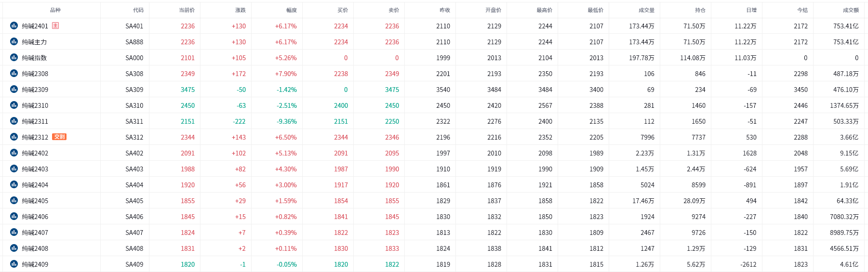This screenshot has width=868, height=272.
Task: Open chart icon for 纯碱2405
Action: pos(14,200)
